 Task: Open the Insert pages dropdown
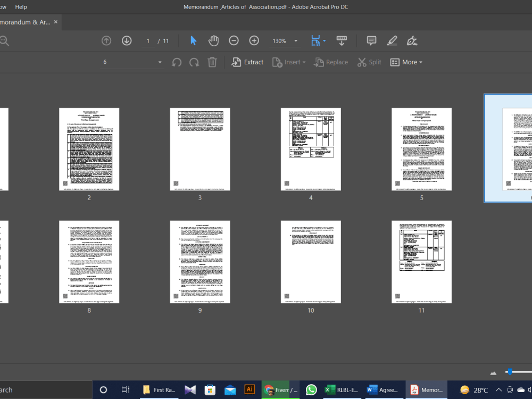289,62
